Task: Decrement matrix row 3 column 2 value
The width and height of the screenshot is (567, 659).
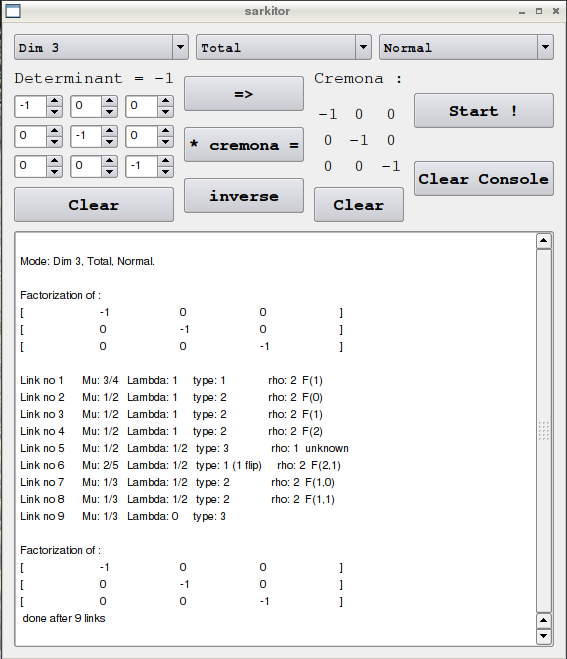Action: [109, 171]
